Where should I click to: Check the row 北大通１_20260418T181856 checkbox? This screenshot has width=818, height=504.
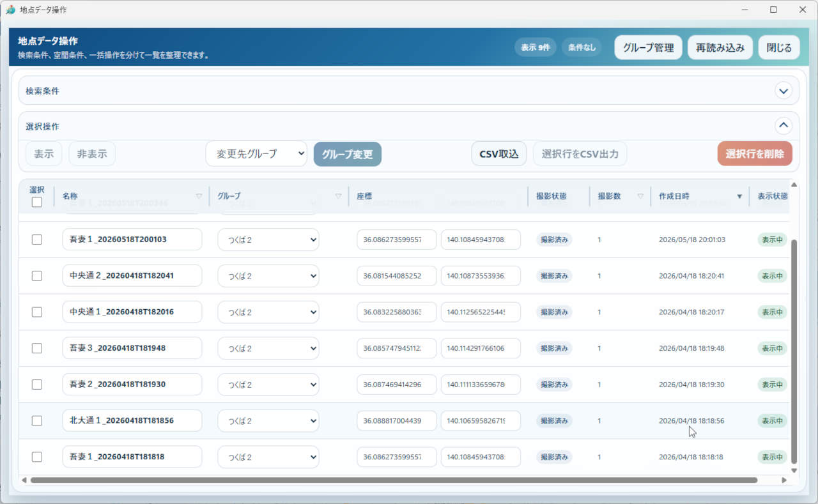(37, 421)
